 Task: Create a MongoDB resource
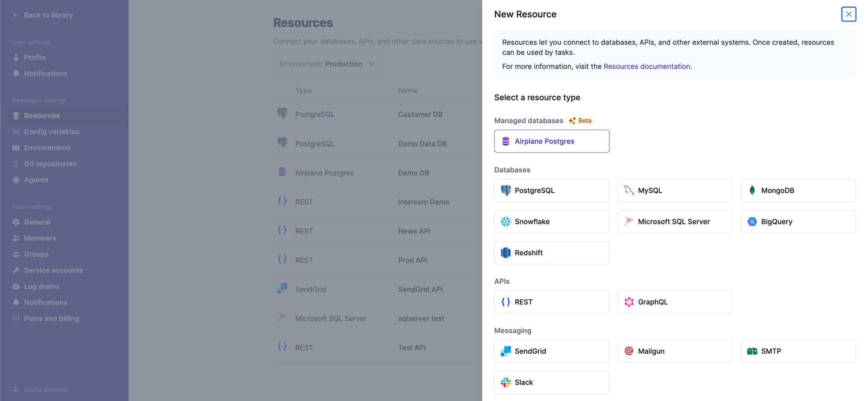coord(798,190)
